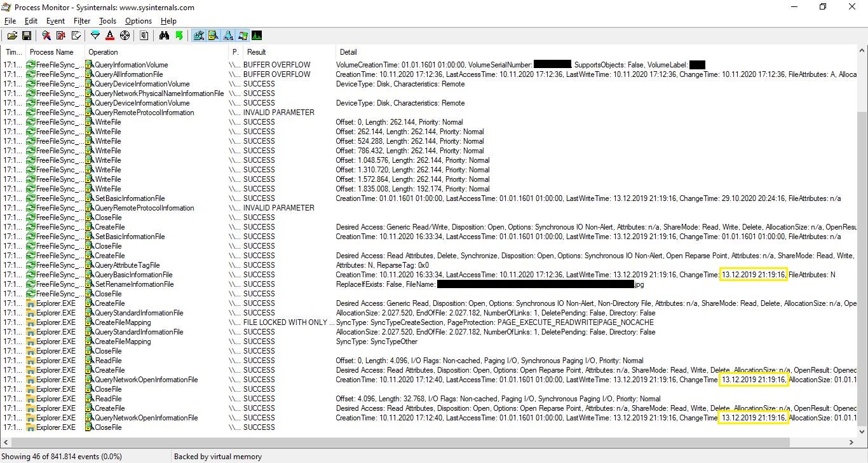Click the 'Offset: 4.096, Length: 32.768' detail
This screenshot has width=868, height=463.
498,399
